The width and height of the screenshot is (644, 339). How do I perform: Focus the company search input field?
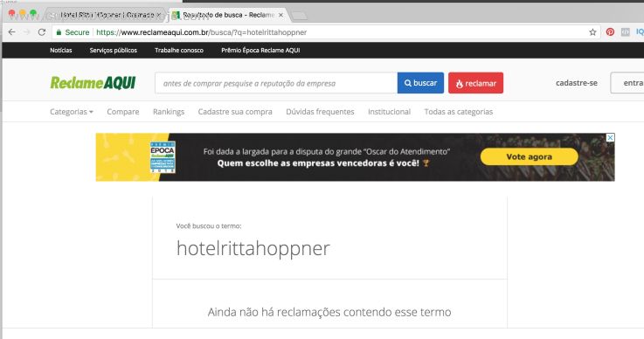coord(276,83)
